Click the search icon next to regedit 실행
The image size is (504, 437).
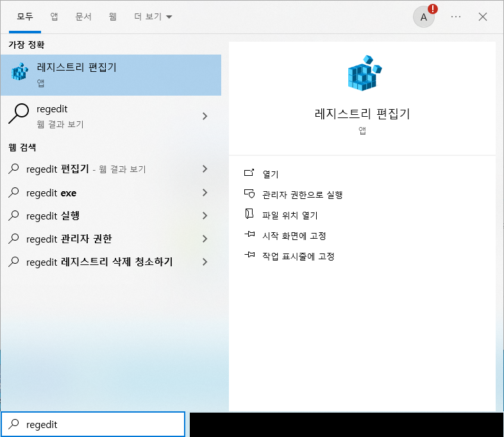point(13,216)
